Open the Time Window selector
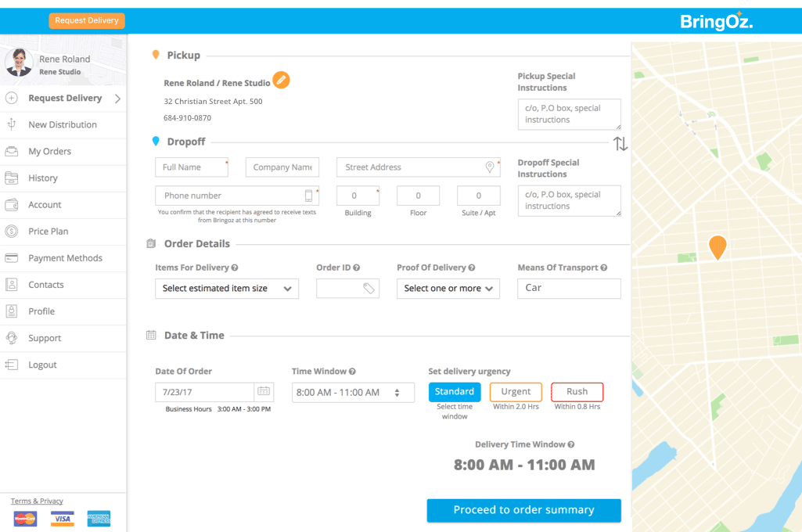 (353, 393)
